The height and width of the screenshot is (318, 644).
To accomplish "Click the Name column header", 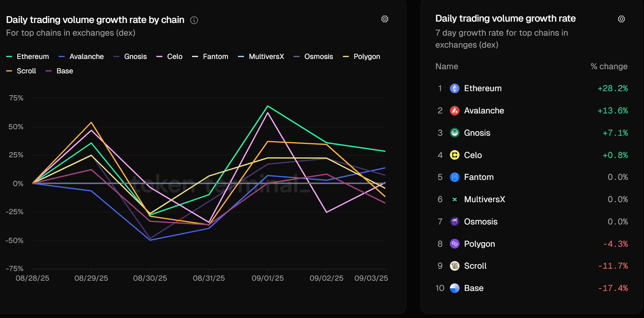I will [446, 66].
